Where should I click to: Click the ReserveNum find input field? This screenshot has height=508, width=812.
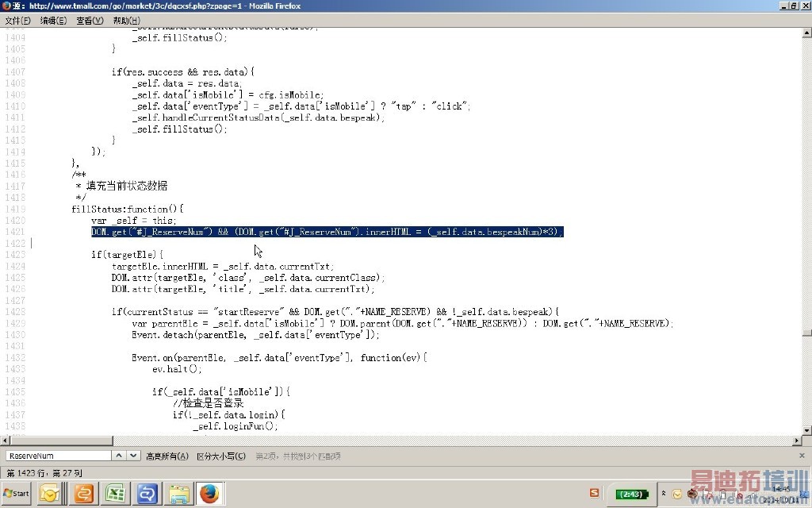pyautogui.click(x=59, y=456)
